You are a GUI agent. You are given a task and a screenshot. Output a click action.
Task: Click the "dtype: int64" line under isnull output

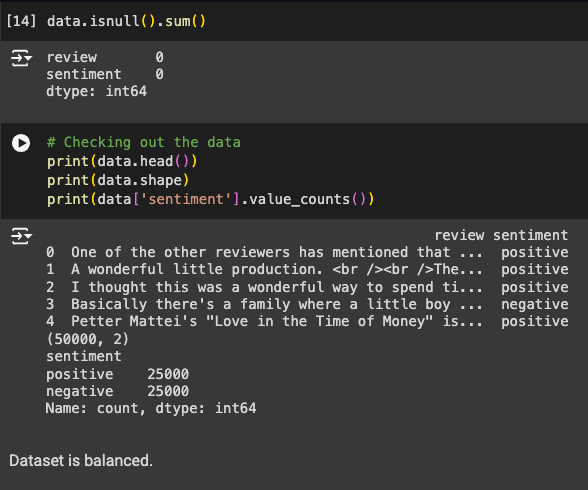pyautogui.click(x=96, y=91)
